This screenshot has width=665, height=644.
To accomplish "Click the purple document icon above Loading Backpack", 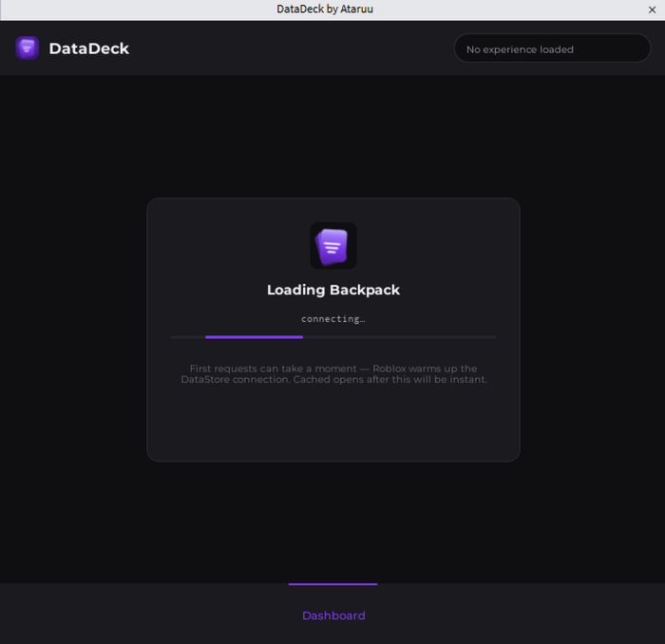I will [332, 245].
